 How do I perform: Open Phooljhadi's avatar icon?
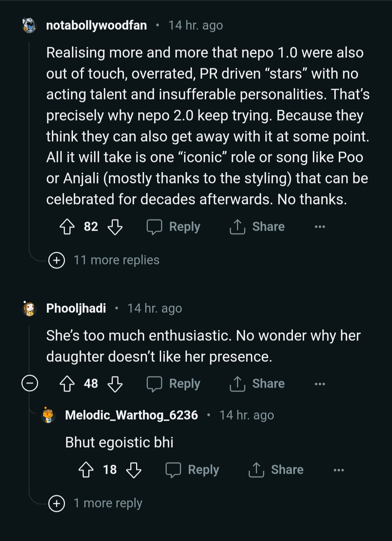click(29, 308)
